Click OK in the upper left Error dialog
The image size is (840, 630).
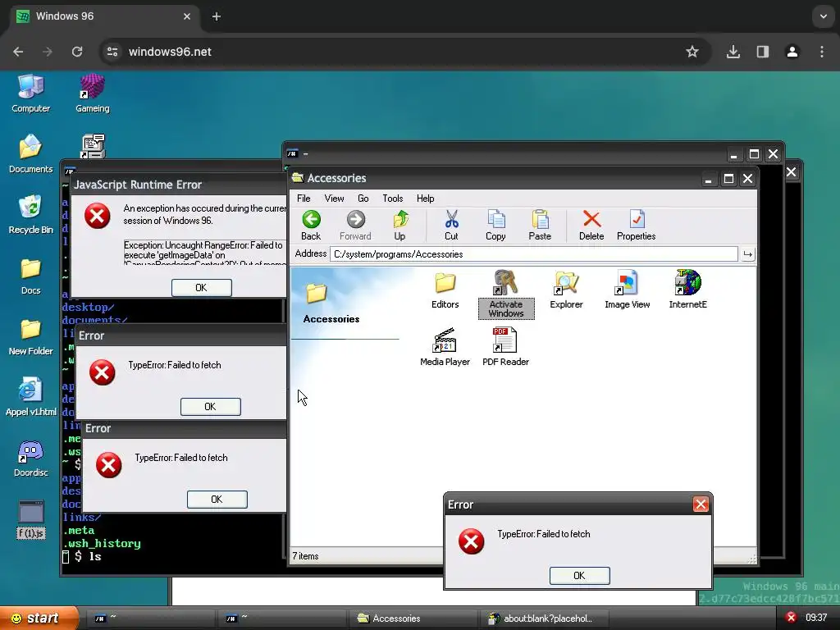pos(210,407)
